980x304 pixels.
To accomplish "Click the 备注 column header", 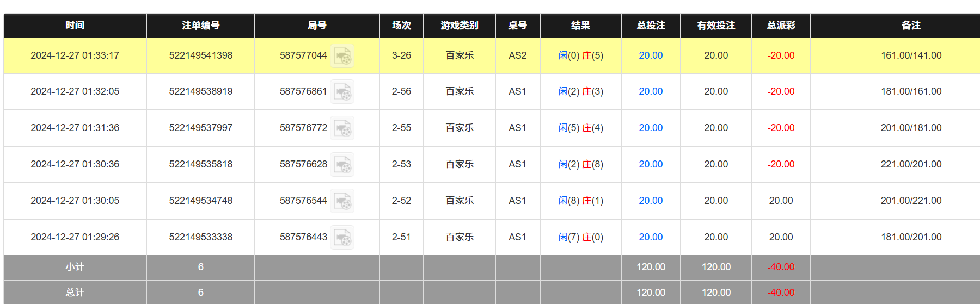I will point(911,26).
